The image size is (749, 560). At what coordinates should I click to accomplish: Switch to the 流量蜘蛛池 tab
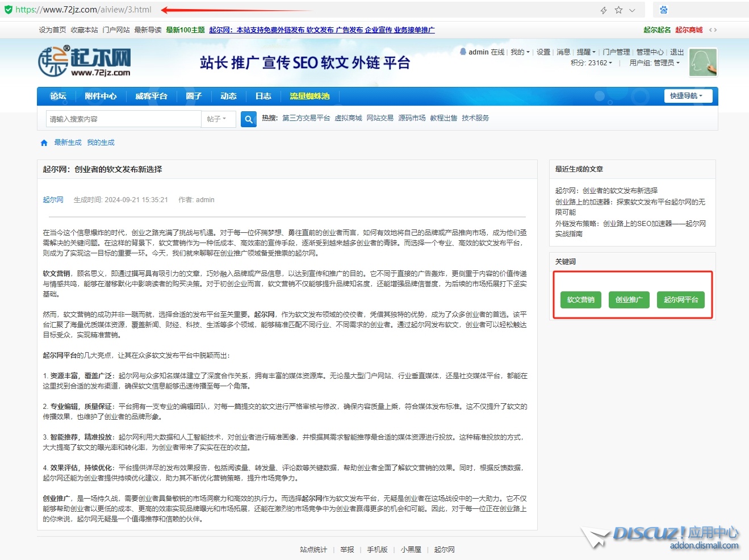point(309,97)
